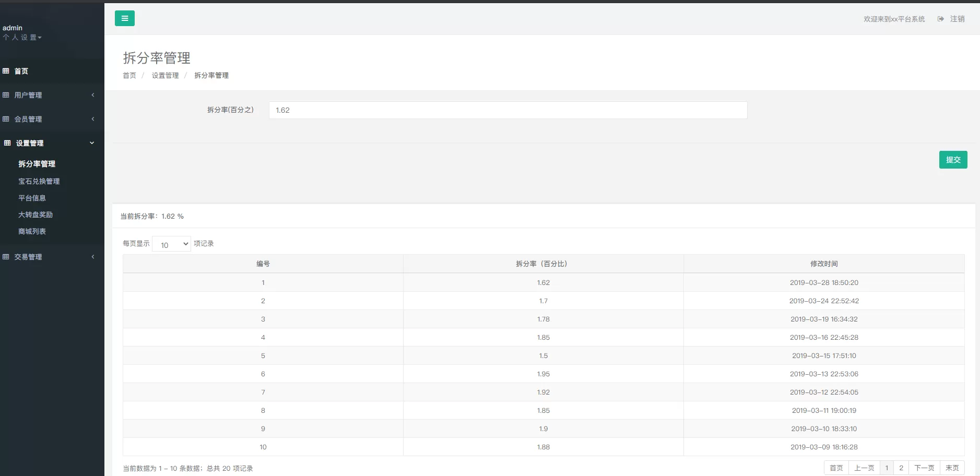
Task: Expand the 会员管理 sidebar chevron
Action: pyautogui.click(x=93, y=119)
